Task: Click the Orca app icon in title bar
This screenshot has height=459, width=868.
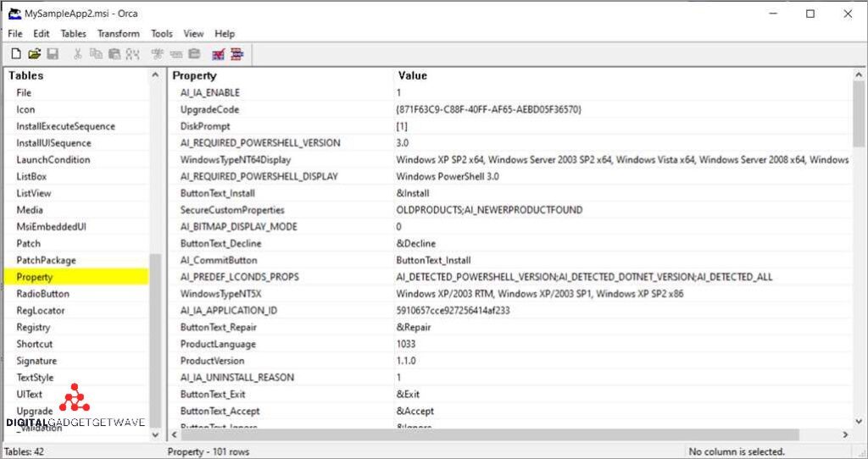Action: 14,14
